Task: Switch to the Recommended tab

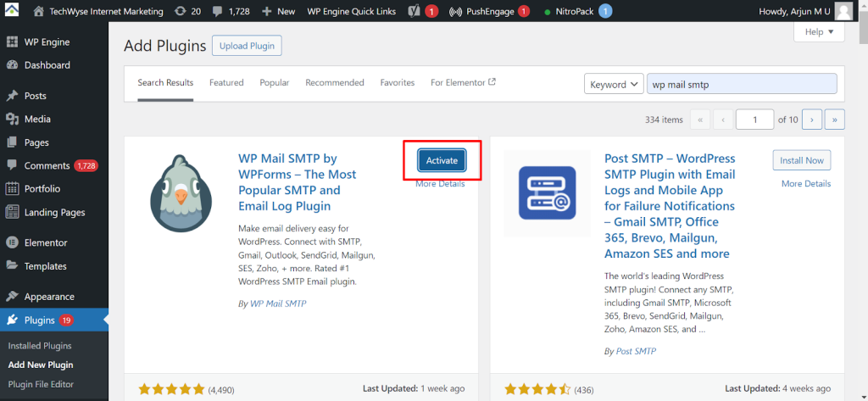Action: click(334, 83)
